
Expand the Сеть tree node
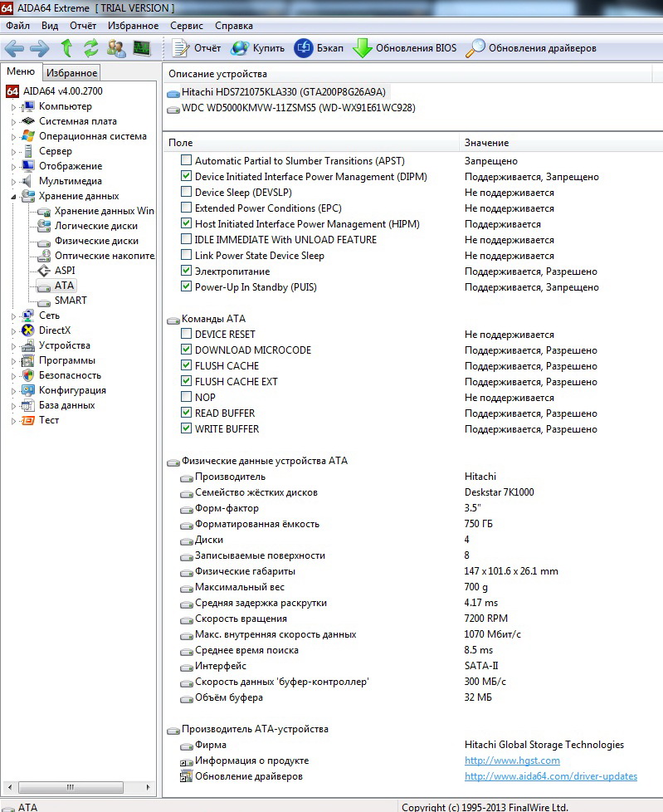[x=13, y=316]
